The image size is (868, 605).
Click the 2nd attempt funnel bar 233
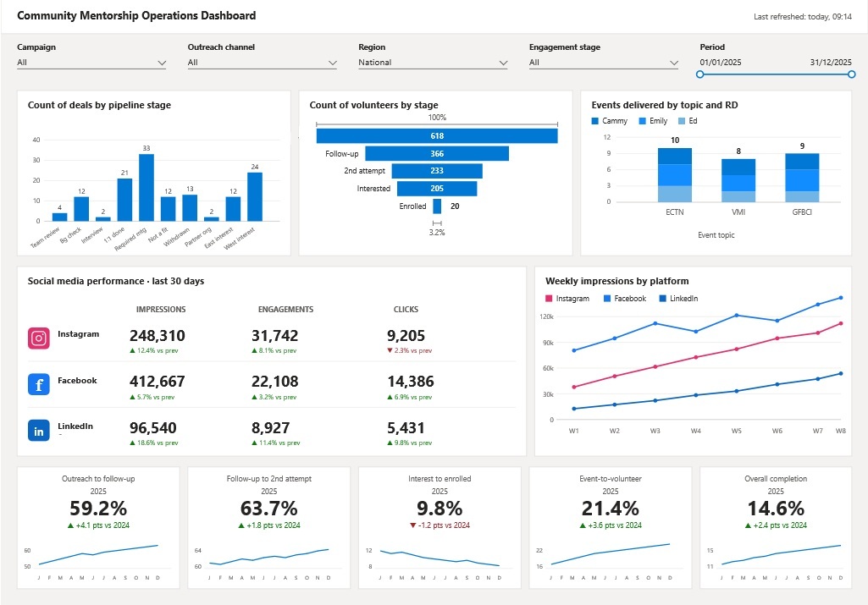point(437,171)
